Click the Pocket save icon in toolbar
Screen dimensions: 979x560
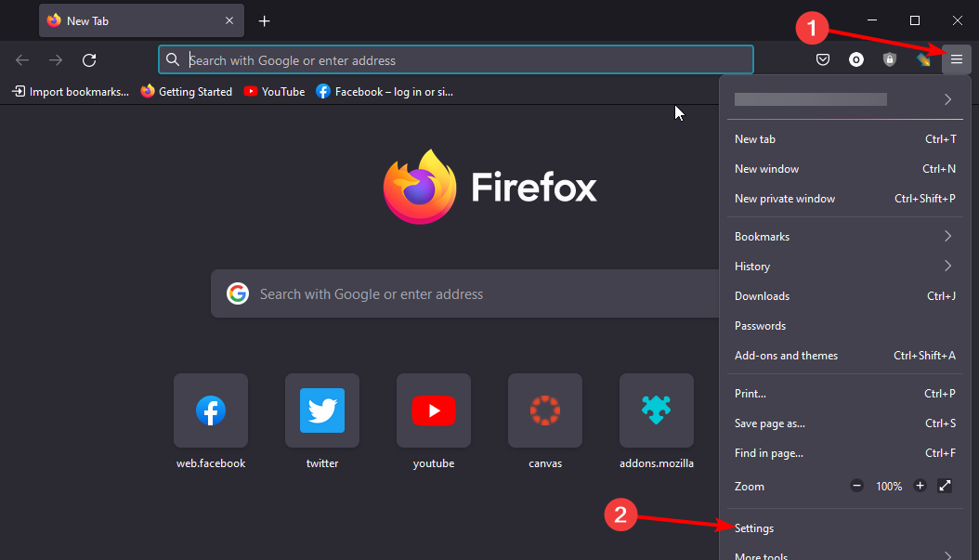pyautogui.click(x=823, y=60)
